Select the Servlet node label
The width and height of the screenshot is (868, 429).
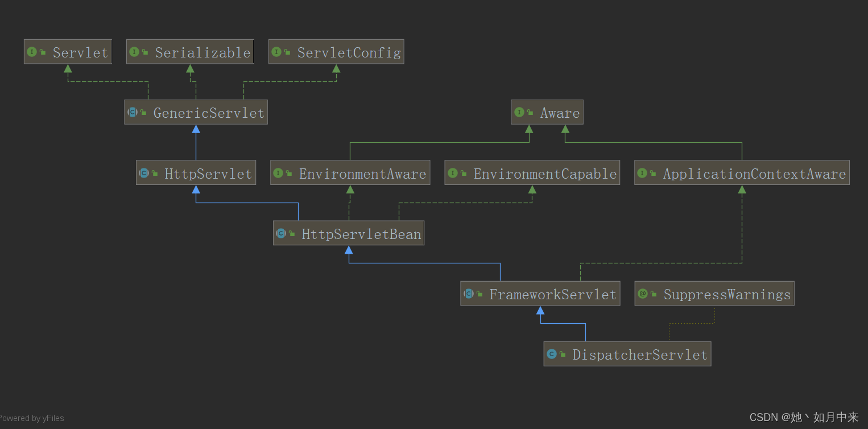tap(80, 52)
